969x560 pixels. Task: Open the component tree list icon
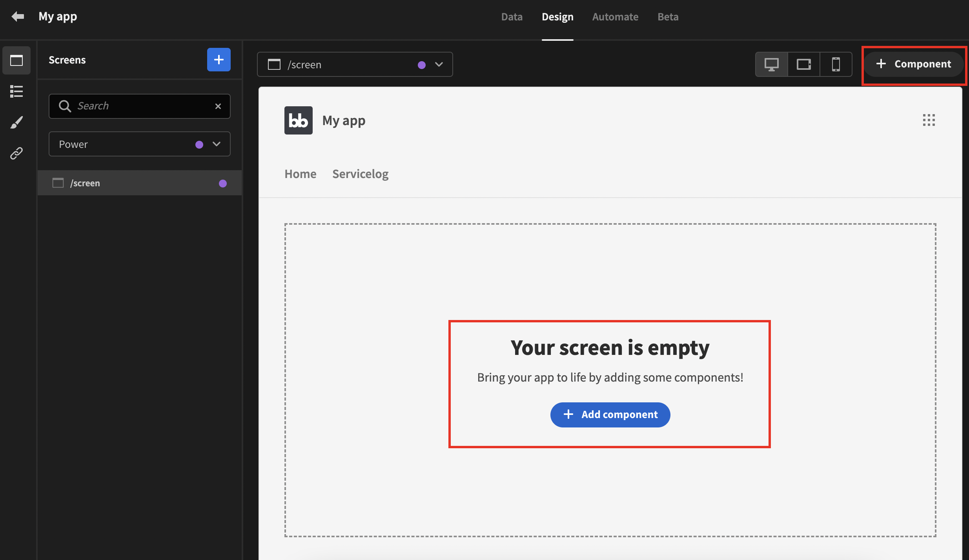[16, 91]
